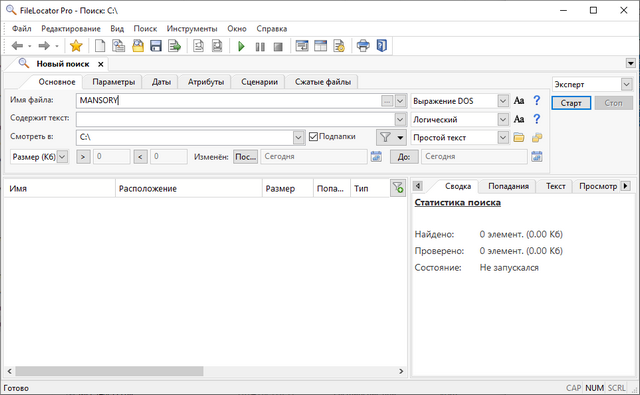Expand the 'Смотреть в' location dropdown
The width and height of the screenshot is (640, 395).
tap(299, 138)
